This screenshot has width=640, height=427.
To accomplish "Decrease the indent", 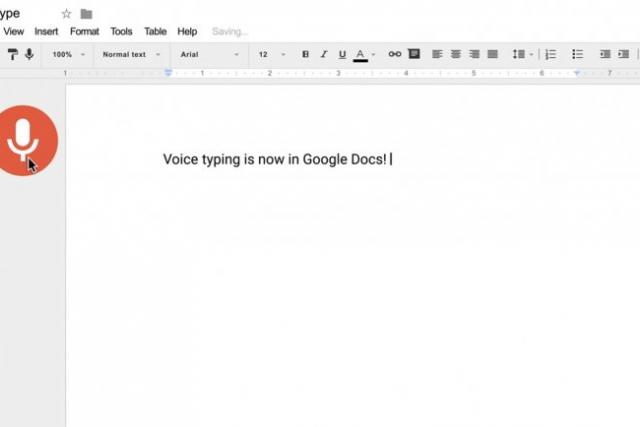I will [605, 54].
